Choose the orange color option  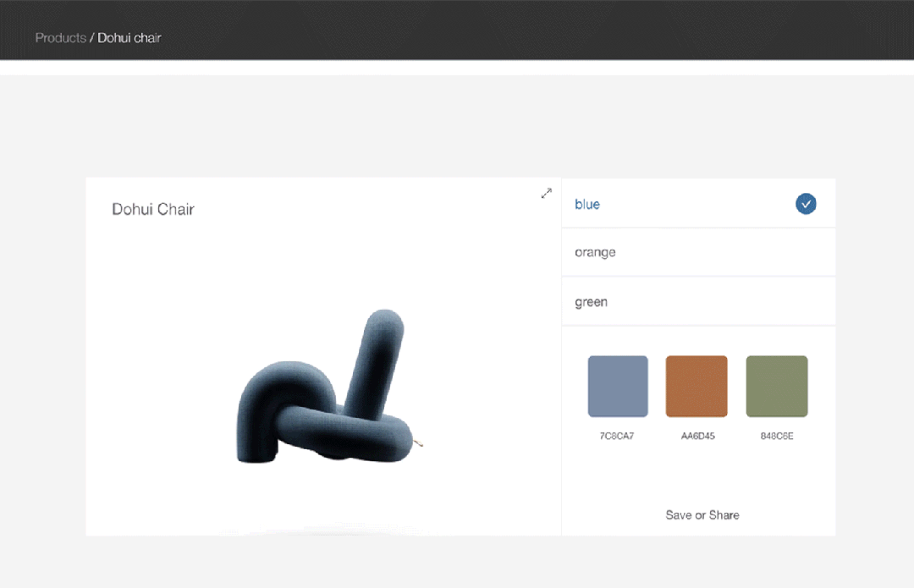pyautogui.click(x=698, y=252)
